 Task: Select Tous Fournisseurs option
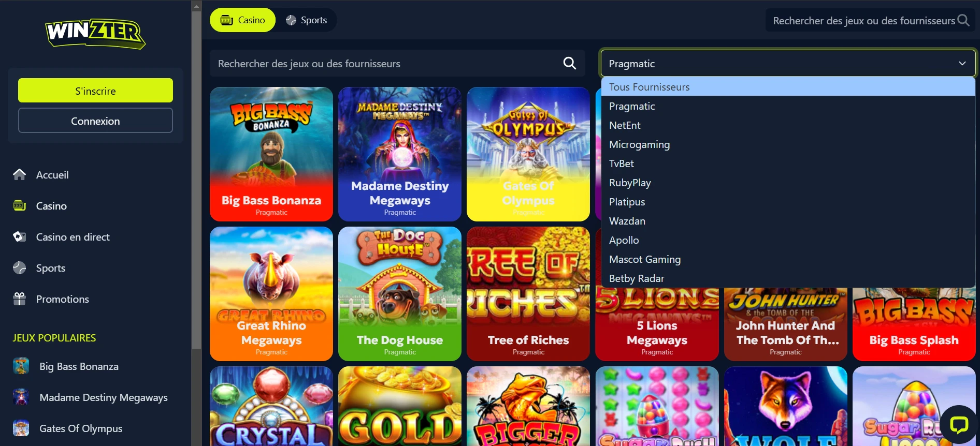pos(788,87)
